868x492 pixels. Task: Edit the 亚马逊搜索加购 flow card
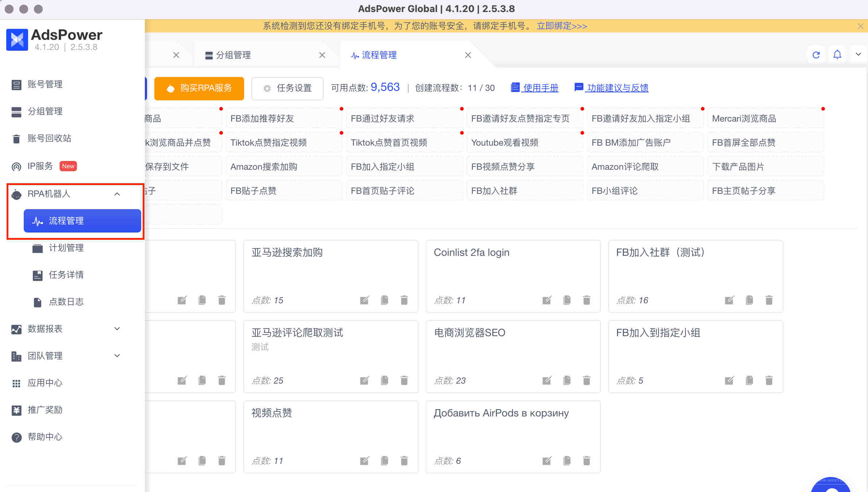tap(364, 300)
